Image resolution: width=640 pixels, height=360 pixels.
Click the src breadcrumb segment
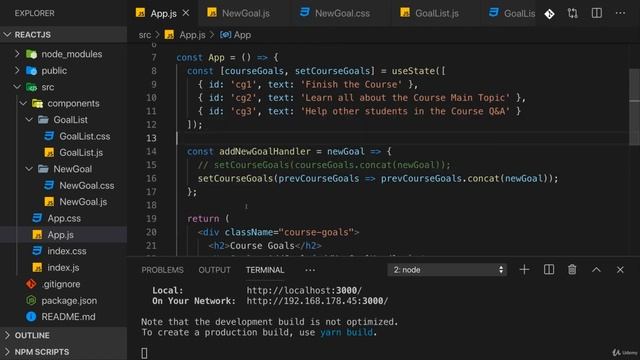tap(144, 35)
